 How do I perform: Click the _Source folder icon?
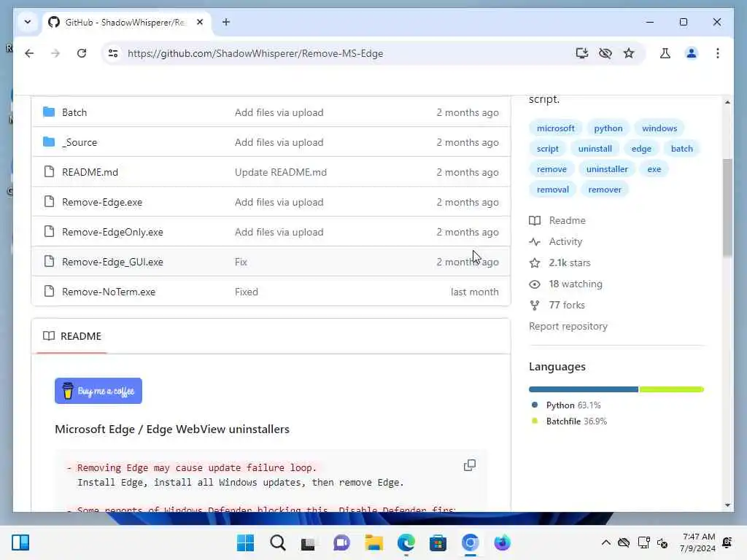pos(49,142)
